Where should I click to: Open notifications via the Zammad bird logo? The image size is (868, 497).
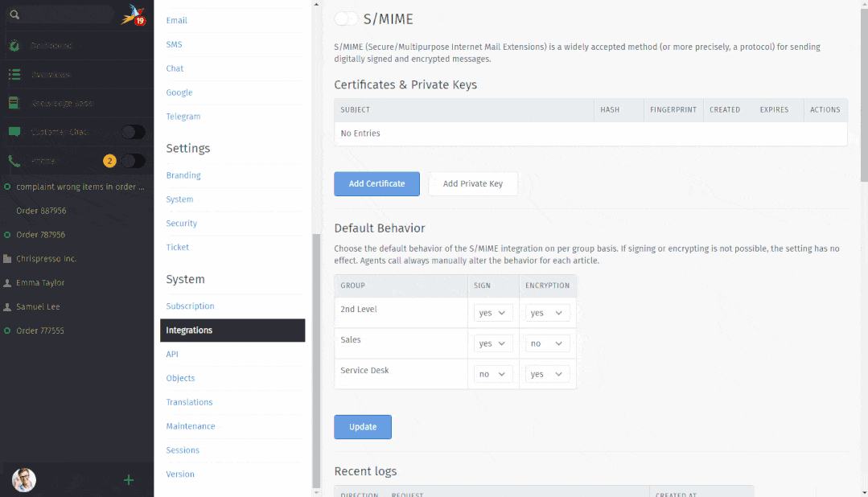pyautogui.click(x=133, y=15)
